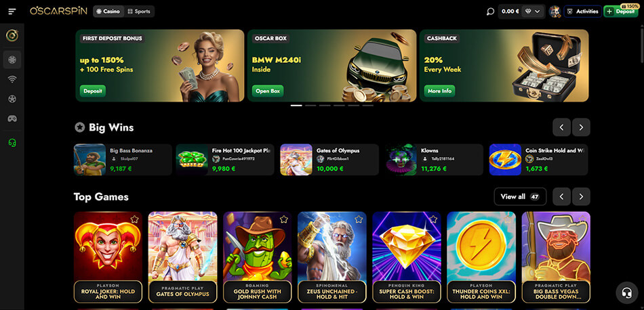The height and width of the screenshot is (310, 644).
Task: Open green support headset sidebar icon
Action: [12, 143]
